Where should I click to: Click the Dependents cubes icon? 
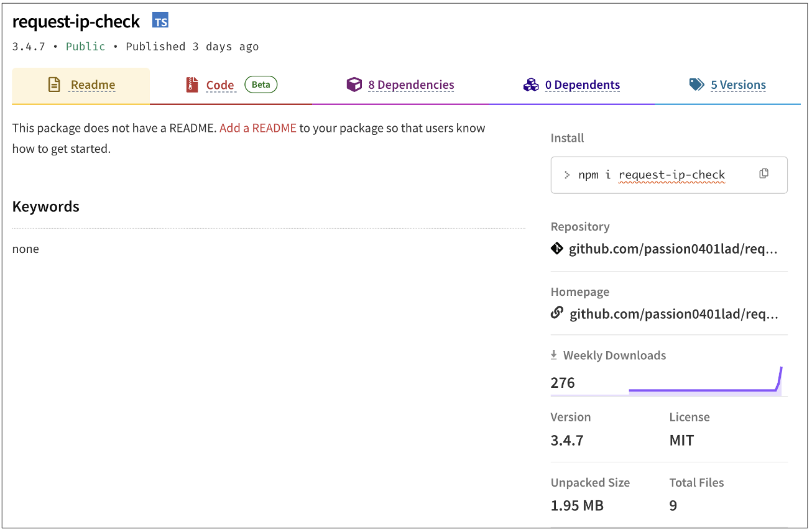530,85
